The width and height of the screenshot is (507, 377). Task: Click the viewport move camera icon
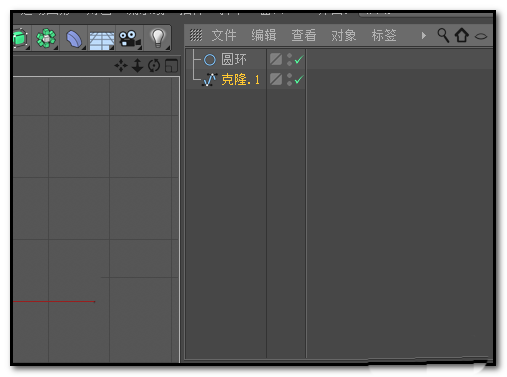tap(121, 65)
